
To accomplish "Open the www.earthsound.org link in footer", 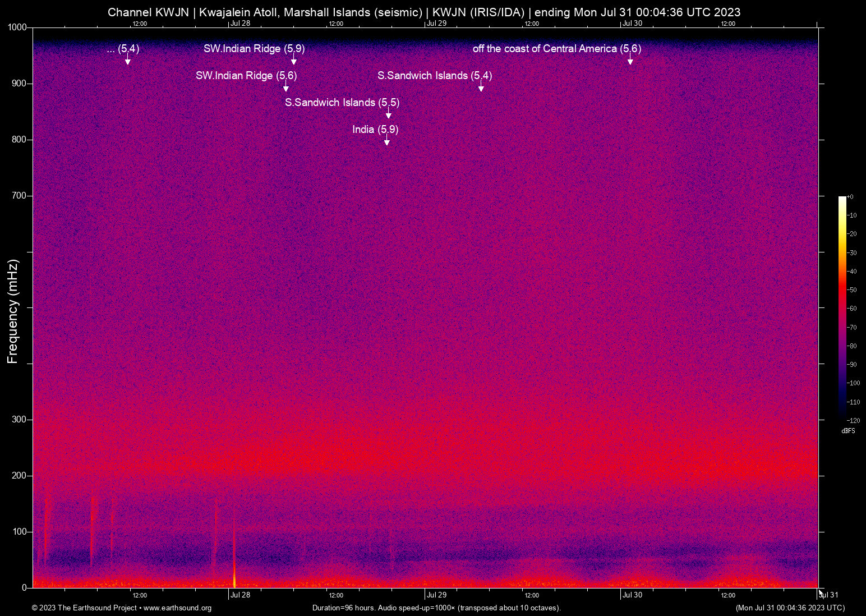I will [x=177, y=608].
